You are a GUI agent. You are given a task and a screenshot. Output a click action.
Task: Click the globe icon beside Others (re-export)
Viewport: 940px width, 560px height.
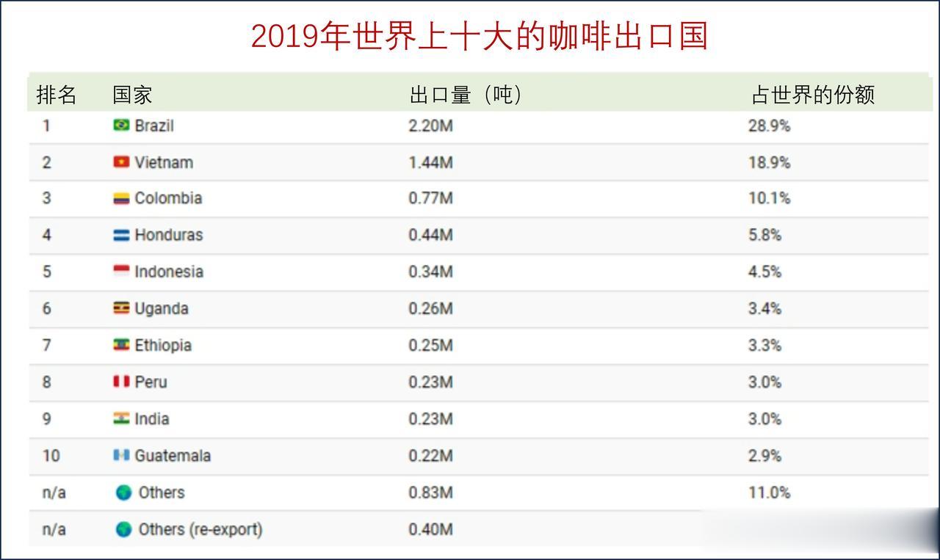point(124,529)
